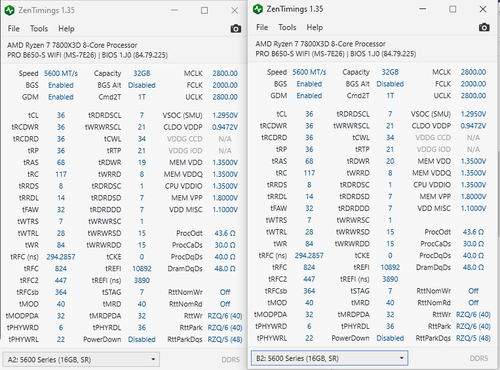Click Capacity 32GB value in left window

coord(142,73)
